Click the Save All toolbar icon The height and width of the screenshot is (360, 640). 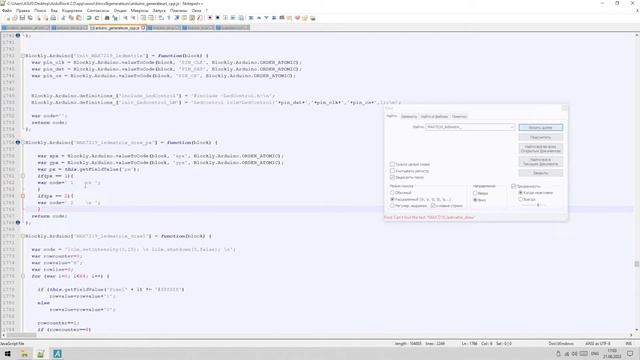pos(30,18)
